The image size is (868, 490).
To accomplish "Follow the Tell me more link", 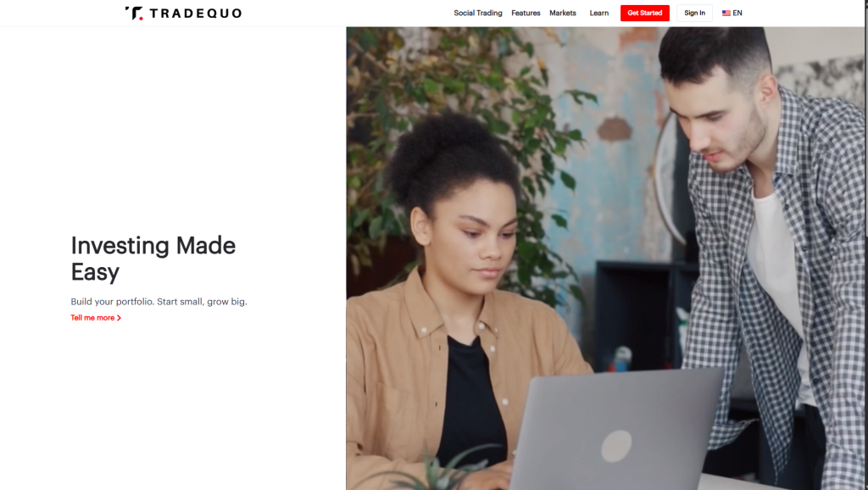I will coord(92,318).
